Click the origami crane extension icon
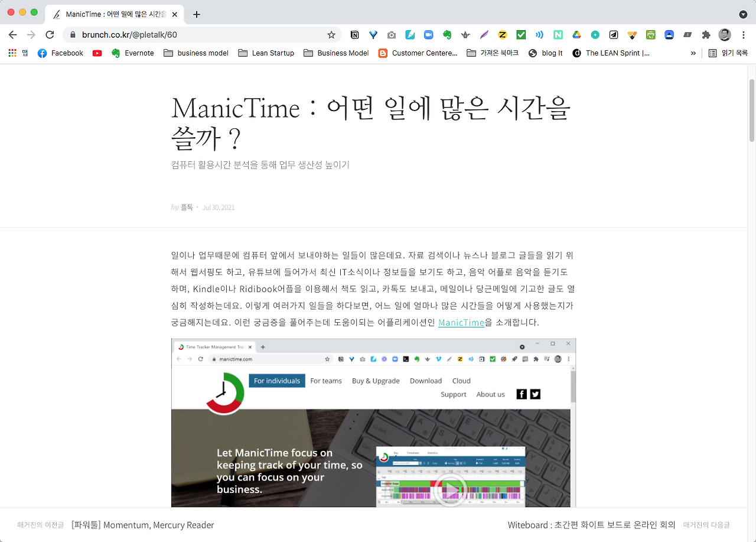 [465, 35]
